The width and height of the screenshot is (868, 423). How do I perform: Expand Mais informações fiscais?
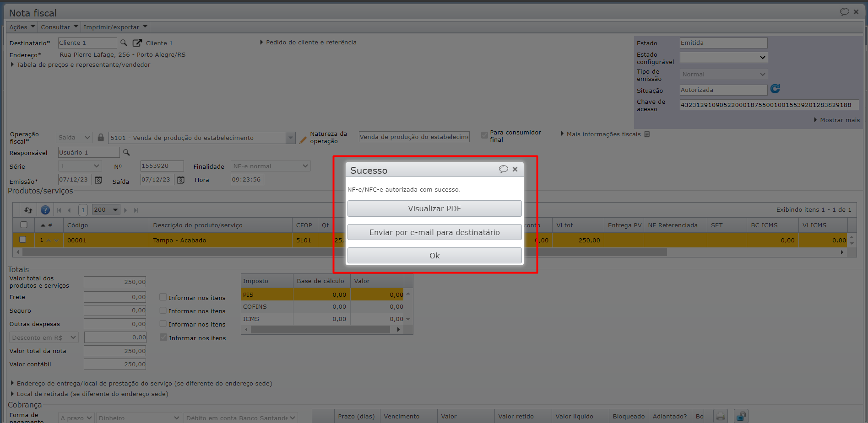pos(600,134)
